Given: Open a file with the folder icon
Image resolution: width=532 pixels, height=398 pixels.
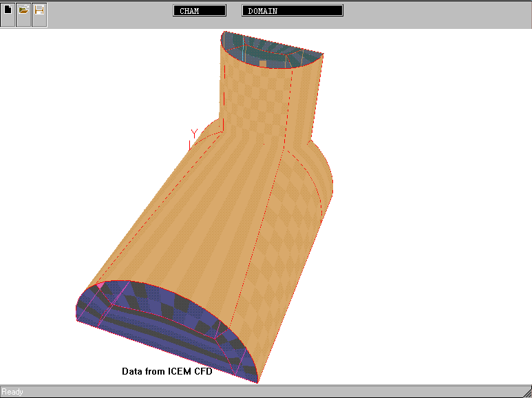Looking at the screenshot, I should 23,12.
